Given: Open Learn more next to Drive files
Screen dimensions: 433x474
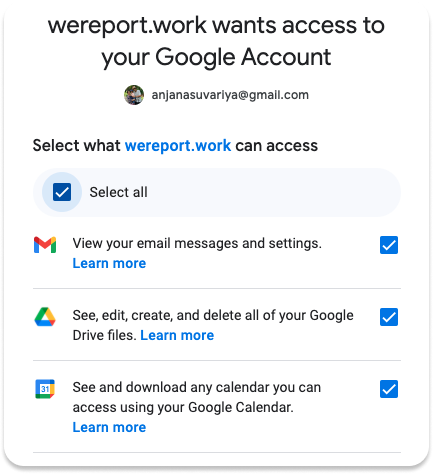Looking at the screenshot, I should (177, 335).
